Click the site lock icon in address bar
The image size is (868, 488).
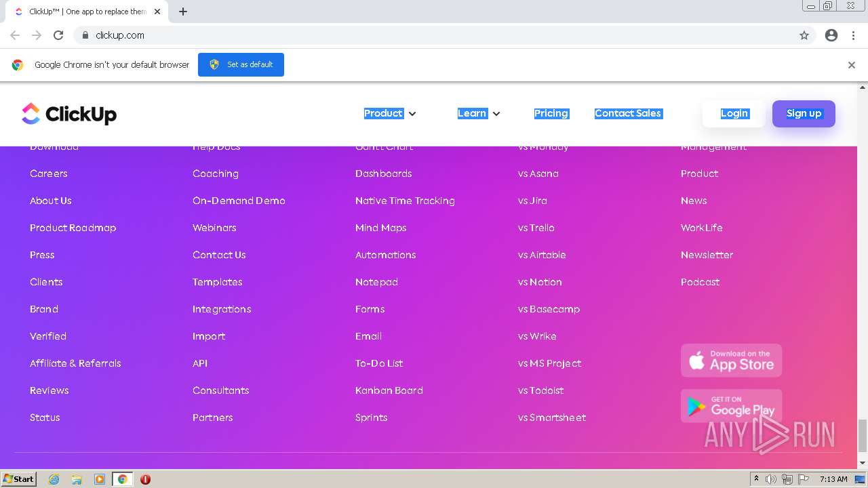pyautogui.click(x=85, y=35)
